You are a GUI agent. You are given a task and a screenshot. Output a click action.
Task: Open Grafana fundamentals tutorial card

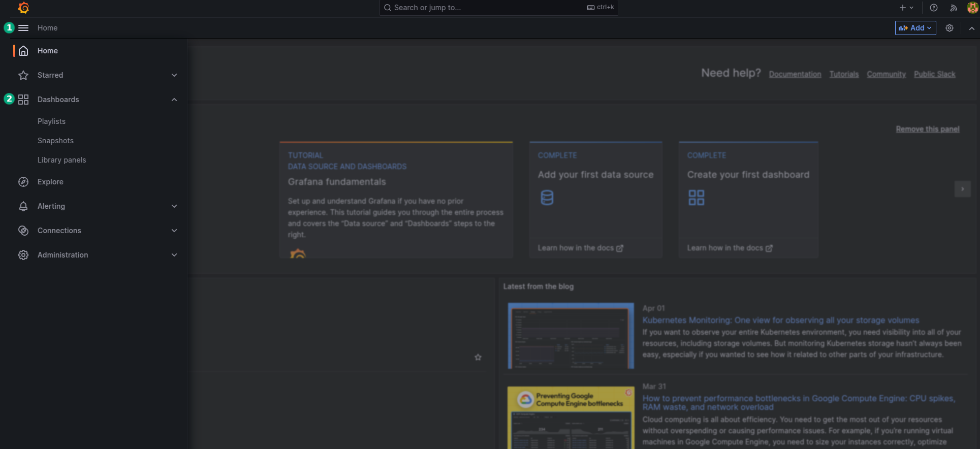[396, 200]
